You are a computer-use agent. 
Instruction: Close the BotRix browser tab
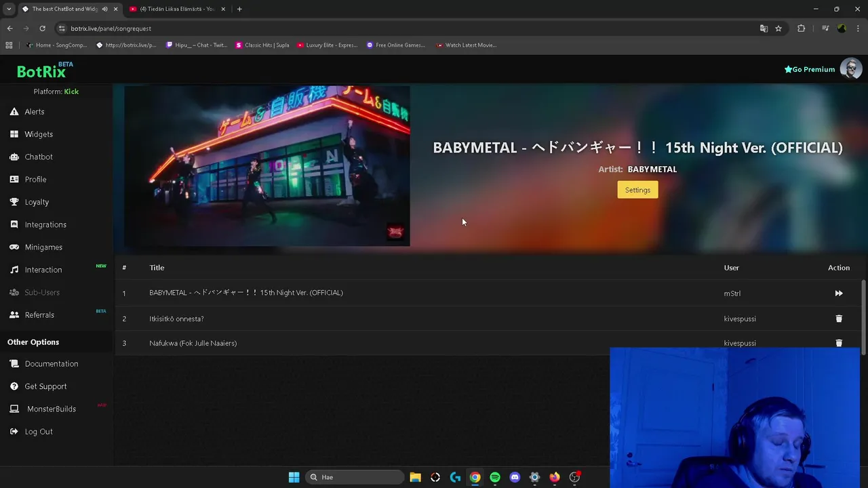pos(116,9)
